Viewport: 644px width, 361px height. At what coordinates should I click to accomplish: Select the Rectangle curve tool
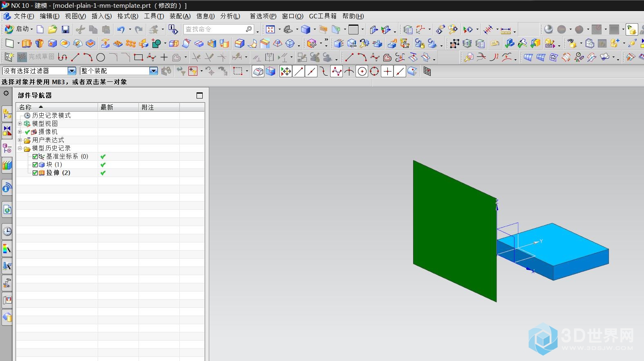139,57
